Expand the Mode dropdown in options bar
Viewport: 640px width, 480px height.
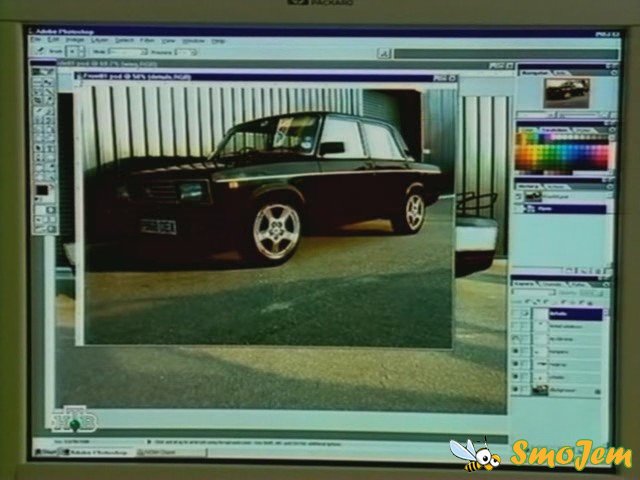click(x=127, y=52)
